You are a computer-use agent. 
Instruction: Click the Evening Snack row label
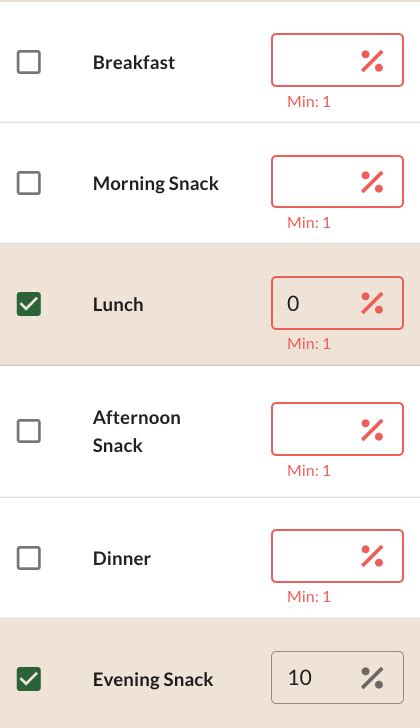pyautogui.click(x=153, y=680)
